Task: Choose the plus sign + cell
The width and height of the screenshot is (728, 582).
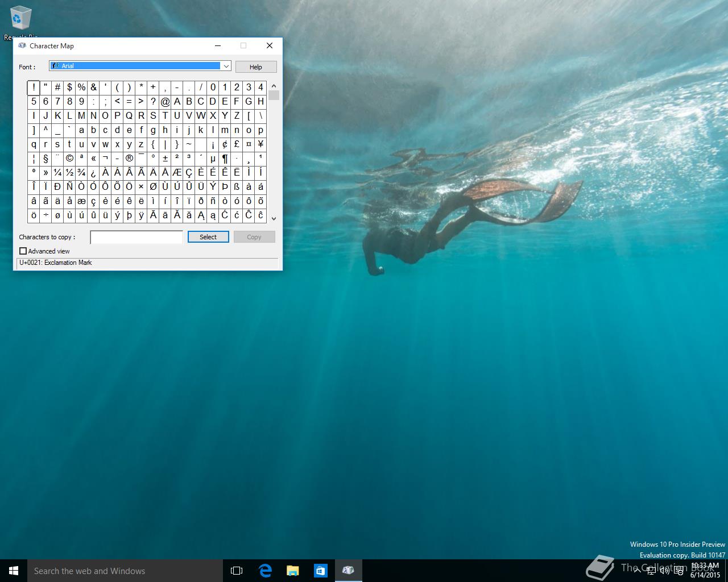Action: (x=153, y=87)
